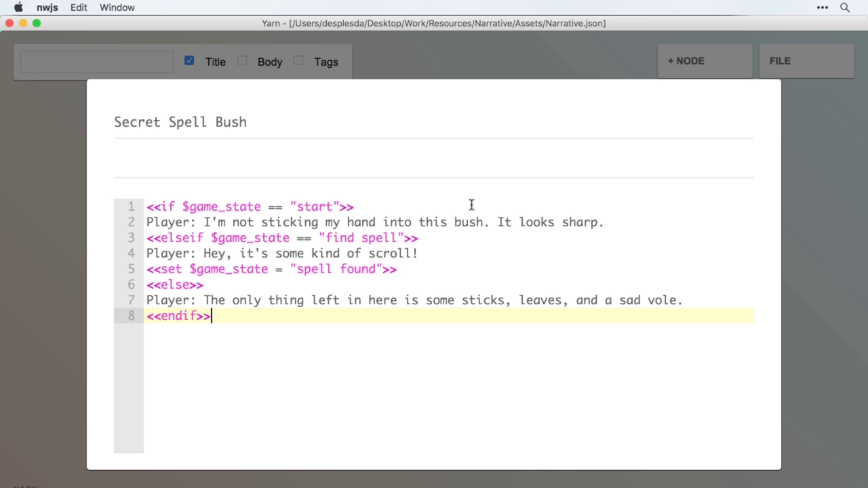Click the three-dot menu bar extras icon

point(823,7)
